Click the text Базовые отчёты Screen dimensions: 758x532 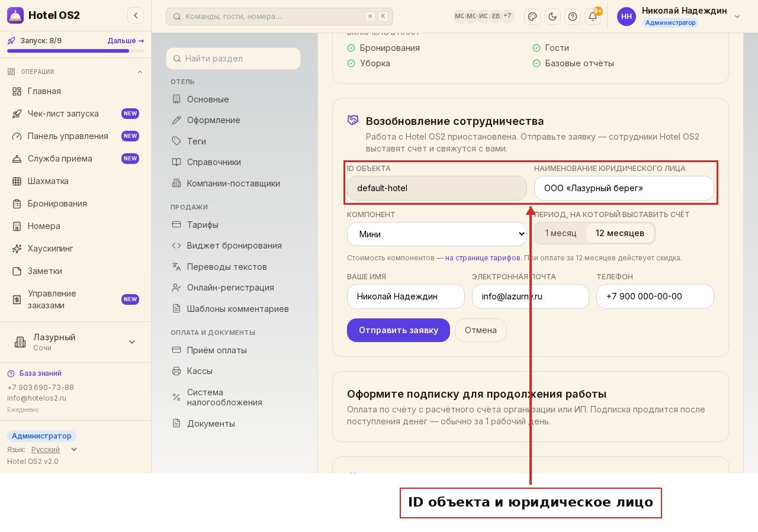[579, 63]
